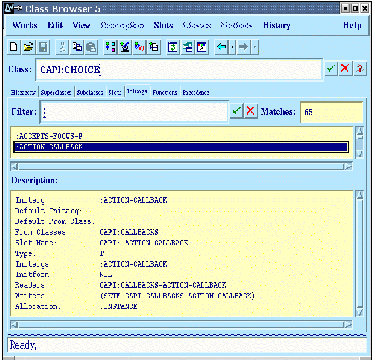Open the Edit menu
Image resolution: width=379 pixels, height=361 pixels.
[x=55, y=25]
